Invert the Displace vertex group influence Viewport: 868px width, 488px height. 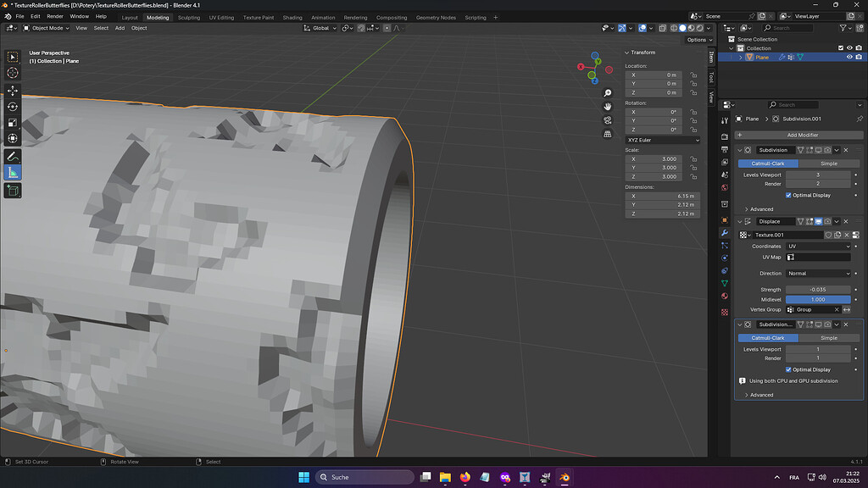click(x=847, y=310)
